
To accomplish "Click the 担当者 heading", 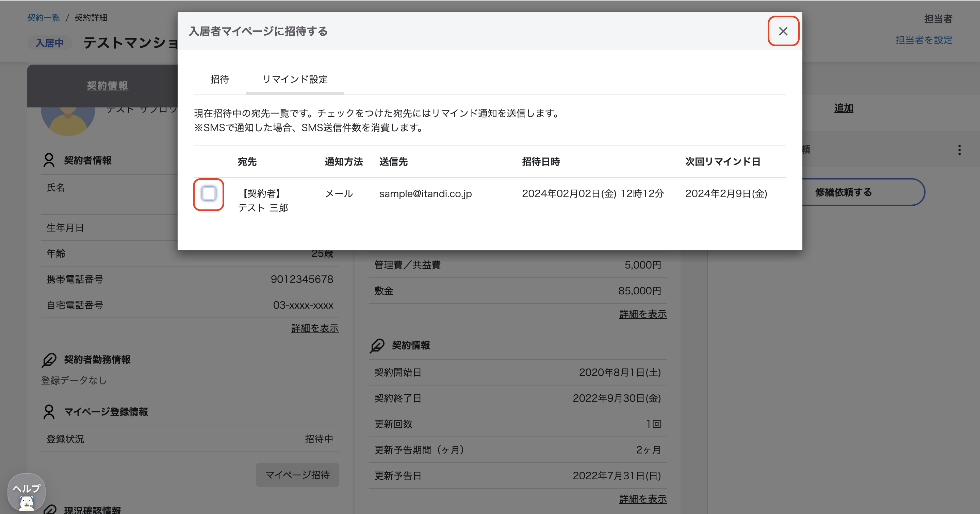I will point(938,19).
